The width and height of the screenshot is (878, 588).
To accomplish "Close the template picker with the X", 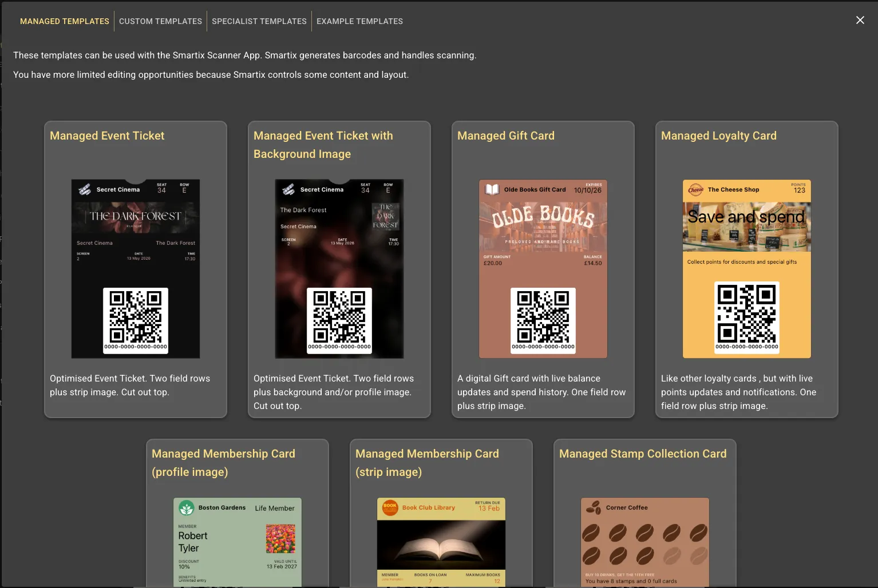I will (x=860, y=20).
